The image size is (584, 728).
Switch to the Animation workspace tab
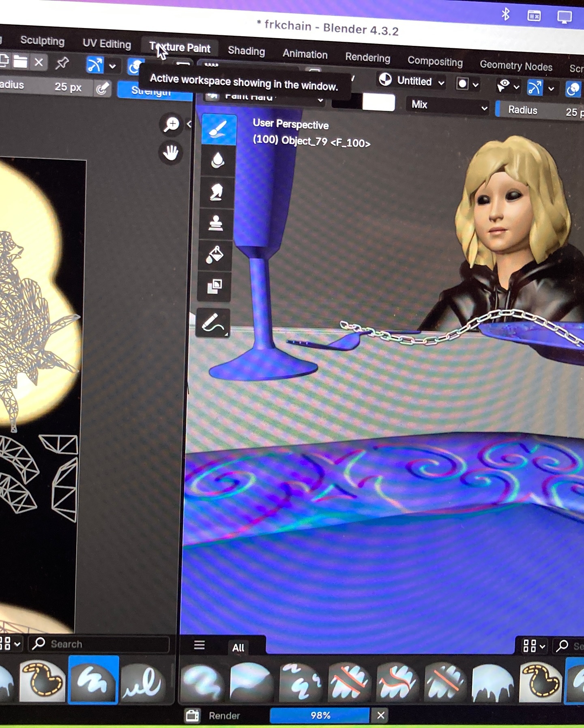[x=305, y=54]
